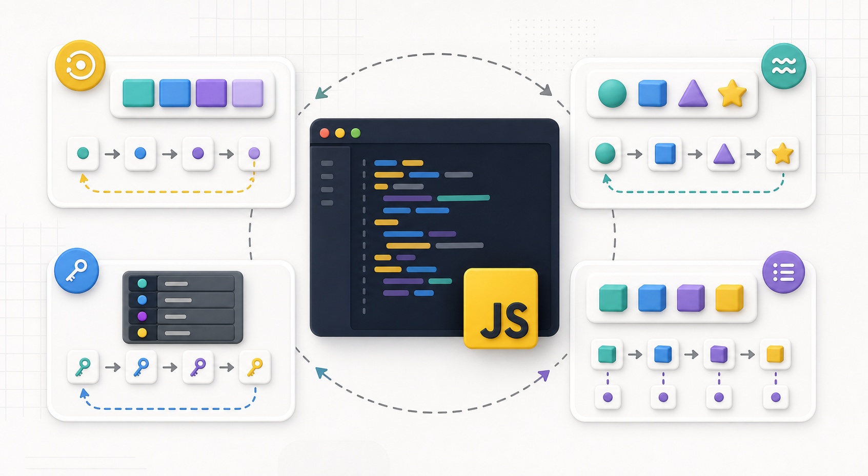Select the large yellow cube
Viewport: 868px width, 476px height.
(x=729, y=298)
